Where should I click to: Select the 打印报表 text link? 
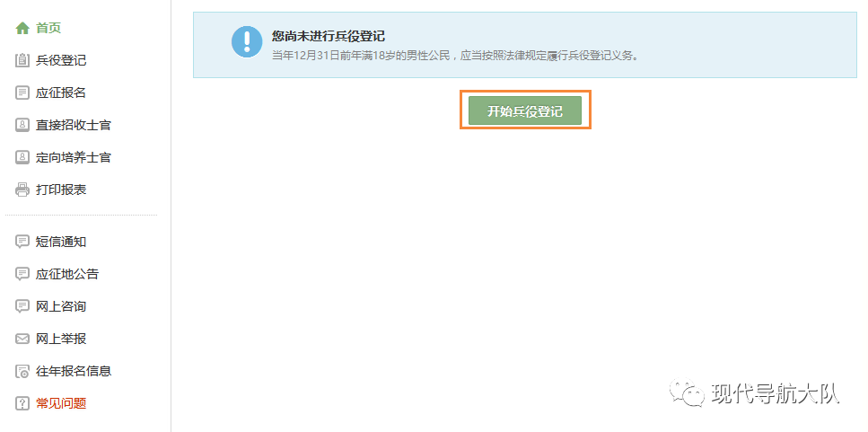click(x=61, y=190)
